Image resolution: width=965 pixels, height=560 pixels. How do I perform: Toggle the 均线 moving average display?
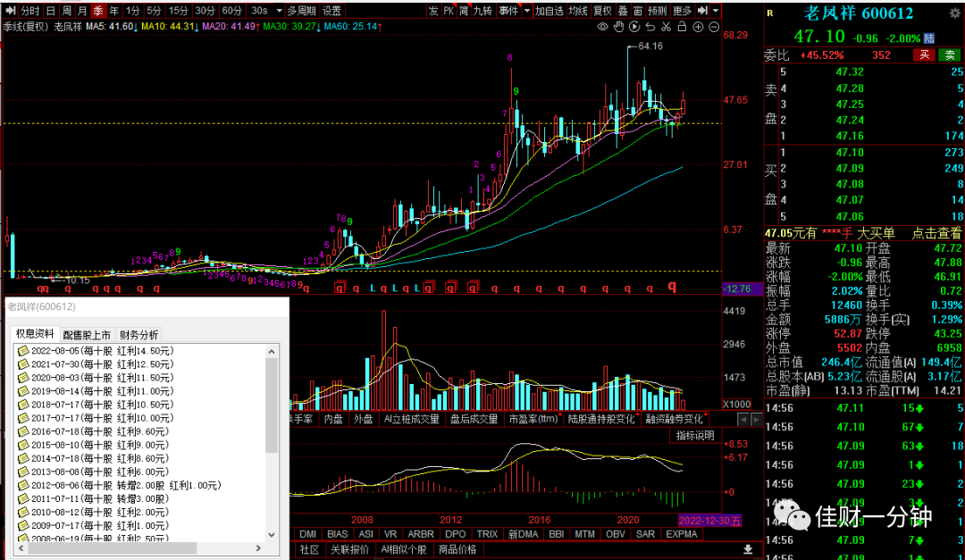578,11
